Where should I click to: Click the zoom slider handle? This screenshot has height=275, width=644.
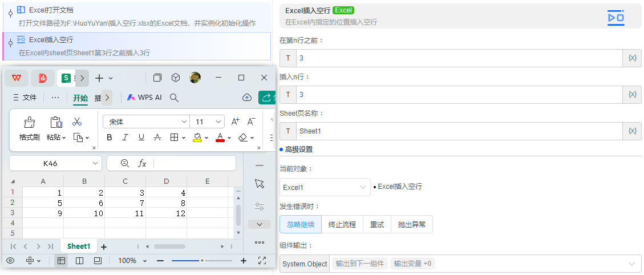(202, 261)
